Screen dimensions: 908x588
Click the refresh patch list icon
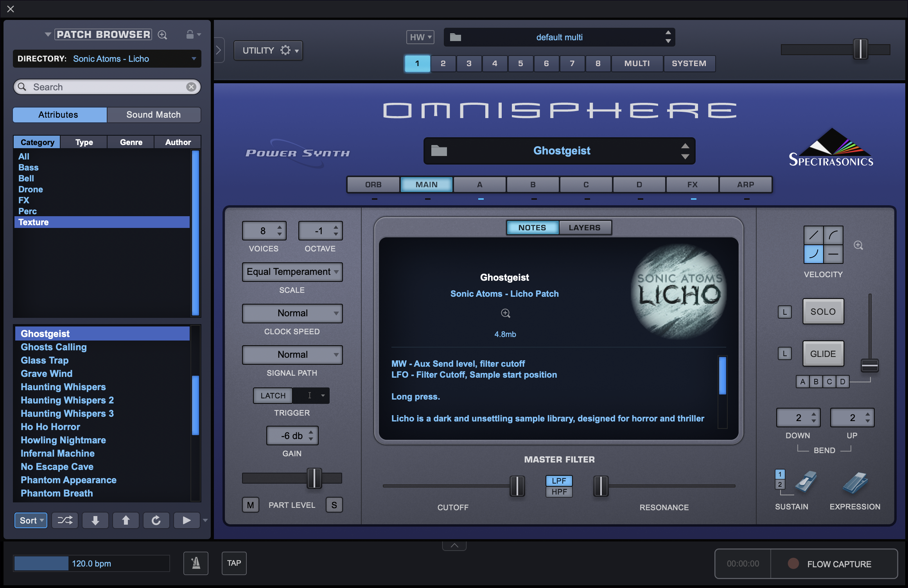(156, 520)
